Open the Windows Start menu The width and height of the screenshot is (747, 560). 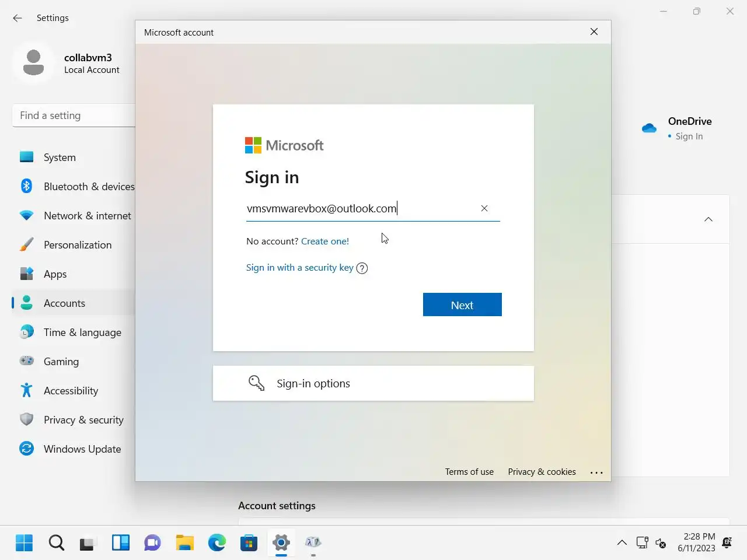[25, 542]
